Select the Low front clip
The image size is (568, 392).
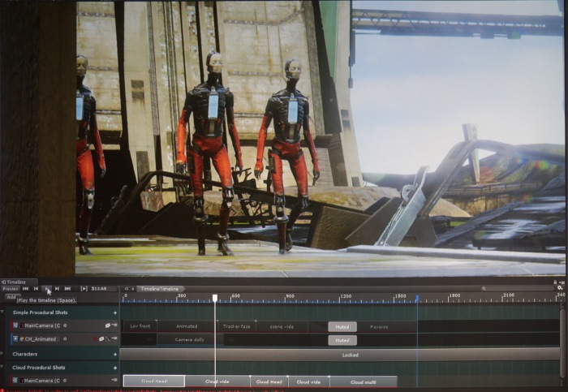point(140,326)
